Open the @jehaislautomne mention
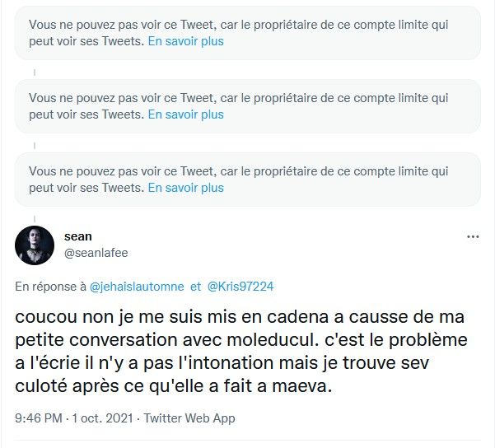 pyautogui.click(x=137, y=286)
